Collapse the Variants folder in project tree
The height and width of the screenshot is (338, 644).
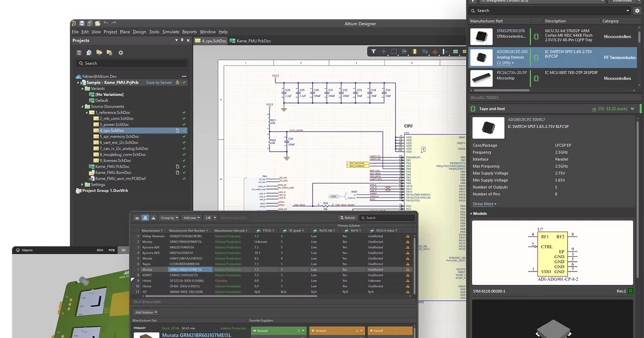click(x=82, y=89)
